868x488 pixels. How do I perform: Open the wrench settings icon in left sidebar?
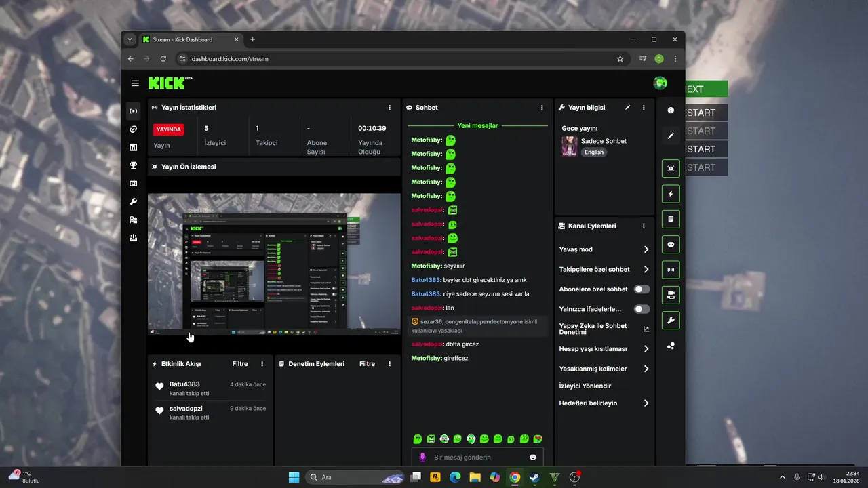pyautogui.click(x=134, y=202)
